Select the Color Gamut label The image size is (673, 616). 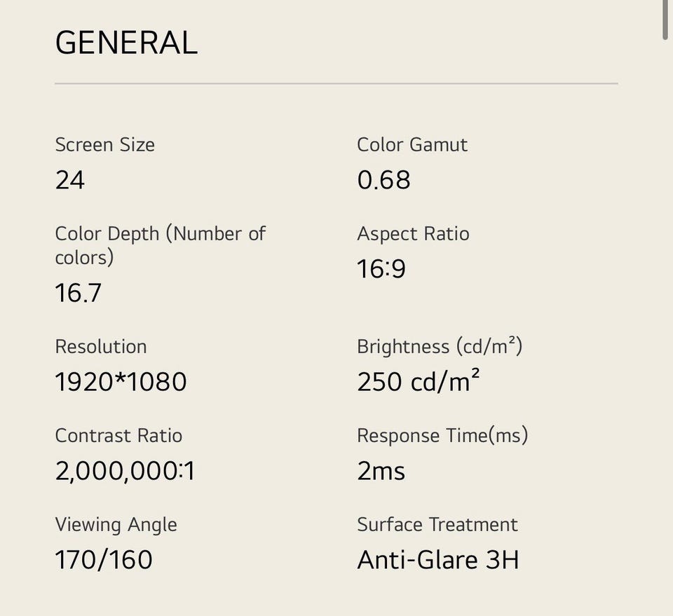tap(412, 145)
